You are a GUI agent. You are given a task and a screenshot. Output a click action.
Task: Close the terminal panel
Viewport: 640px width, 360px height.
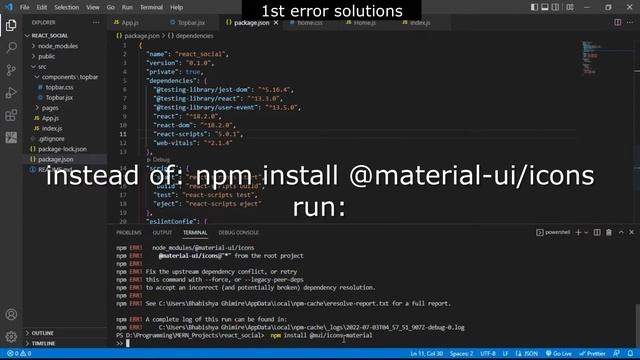pos(631,232)
